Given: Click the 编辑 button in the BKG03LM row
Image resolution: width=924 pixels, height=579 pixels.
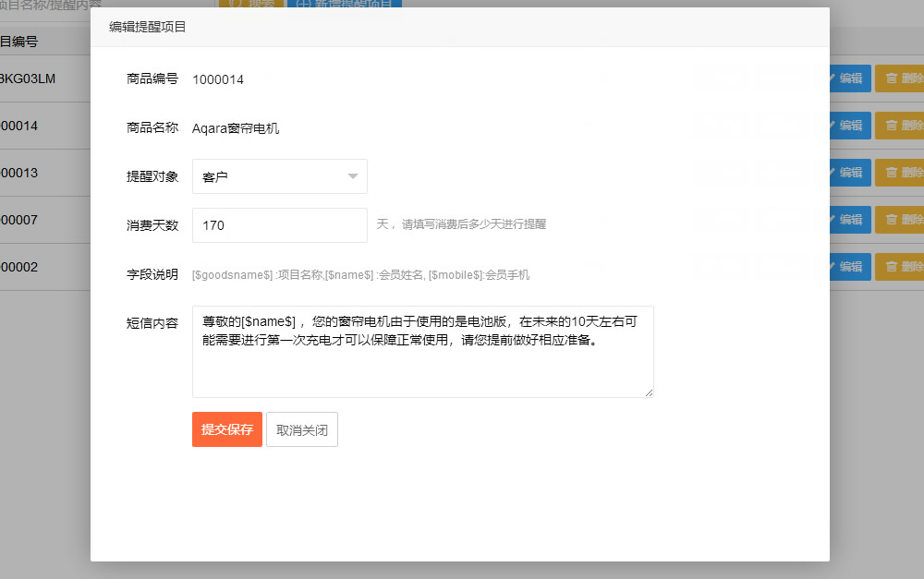Looking at the screenshot, I should pyautogui.click(x=850, y=78).
